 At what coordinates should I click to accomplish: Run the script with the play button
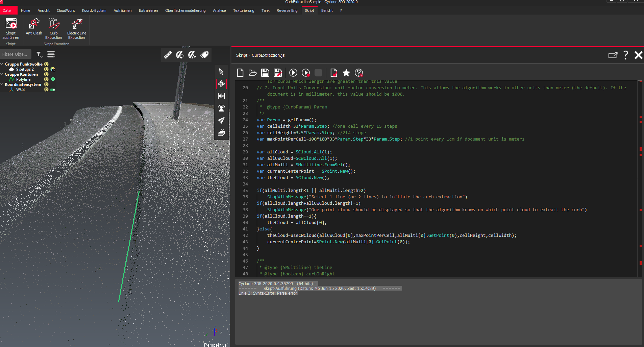pos(293,73)
